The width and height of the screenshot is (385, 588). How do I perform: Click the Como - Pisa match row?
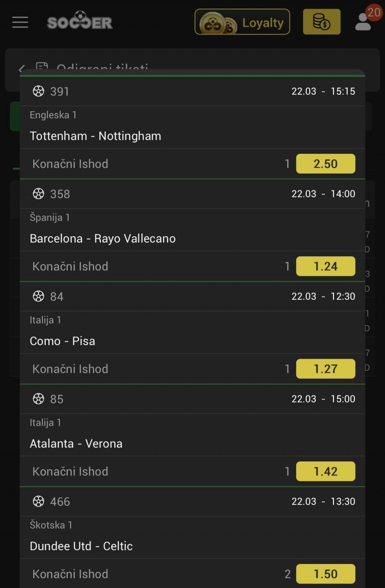click(63, 341)
